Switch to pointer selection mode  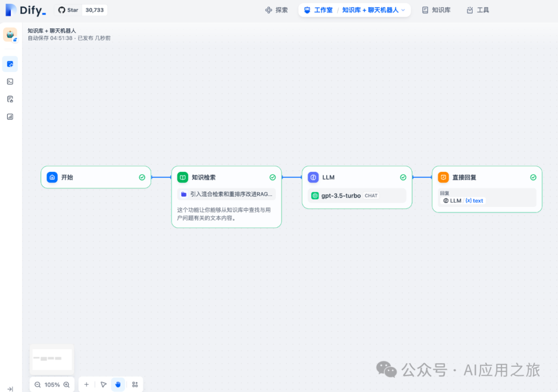pos(103,385)
